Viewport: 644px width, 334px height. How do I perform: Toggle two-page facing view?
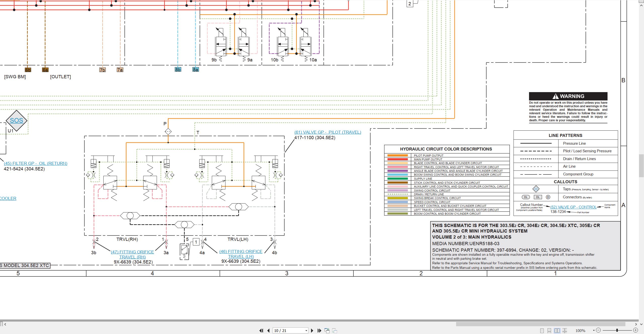(x=557, y=330)
